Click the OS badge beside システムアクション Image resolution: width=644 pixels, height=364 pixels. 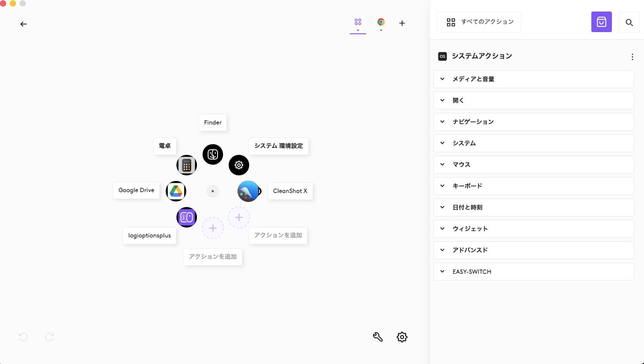click(442, 56)
